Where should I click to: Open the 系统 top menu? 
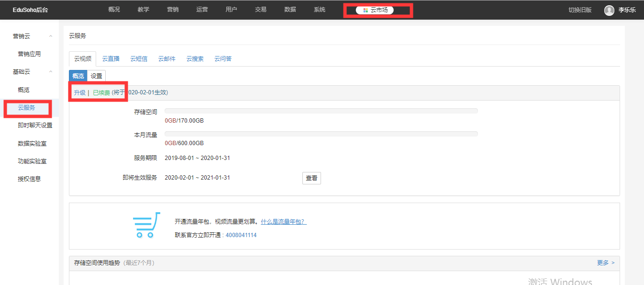tap(319, 10)
